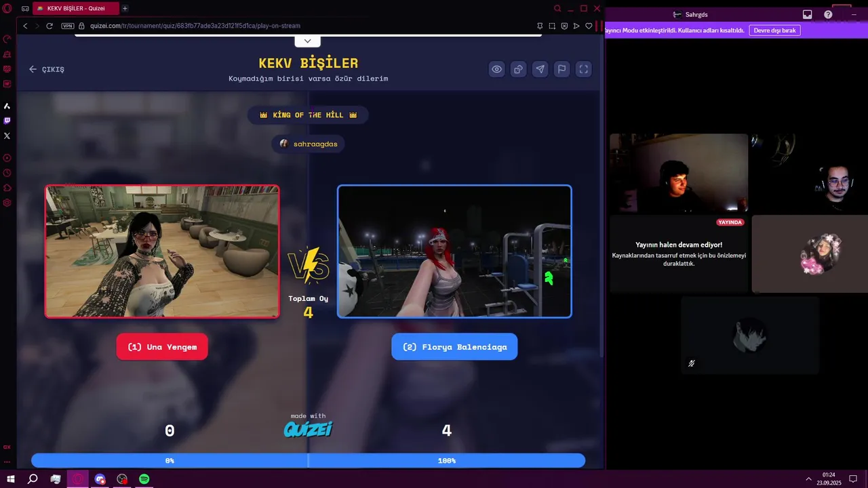Screen dimensions: 868x488
Task: Vote for (2) Florya Balenciaga
Action: [454, 346]
